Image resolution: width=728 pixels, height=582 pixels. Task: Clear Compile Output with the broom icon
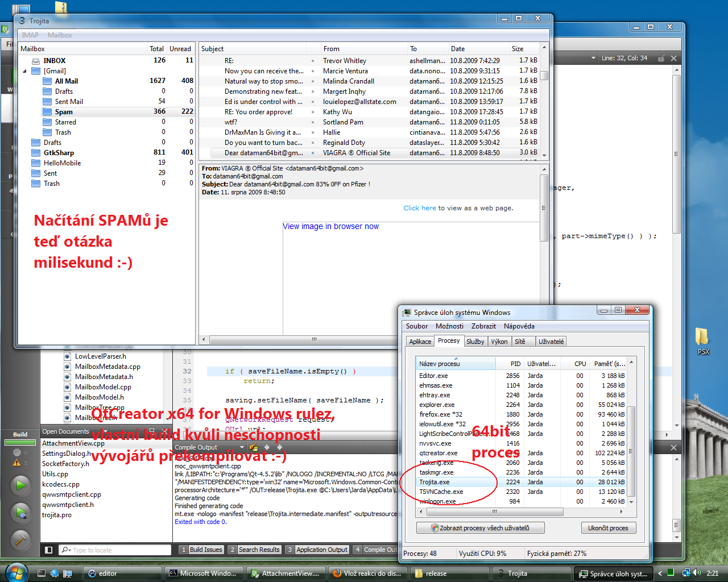253,447
